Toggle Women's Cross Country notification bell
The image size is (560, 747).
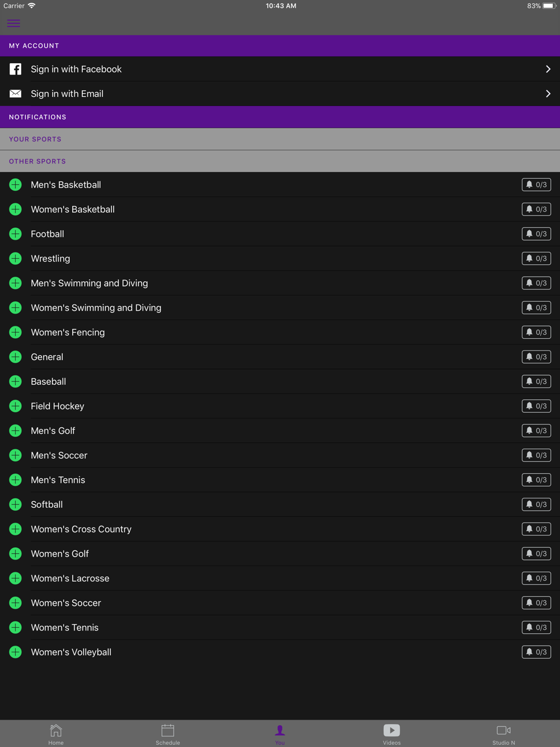tap(536, 530)
